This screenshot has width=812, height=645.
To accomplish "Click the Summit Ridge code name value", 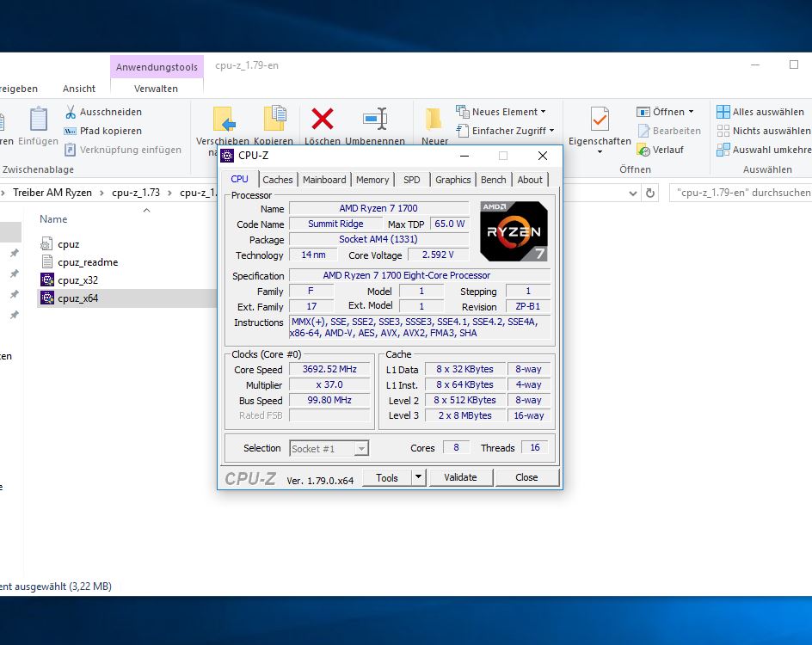I will coord(335,224).
